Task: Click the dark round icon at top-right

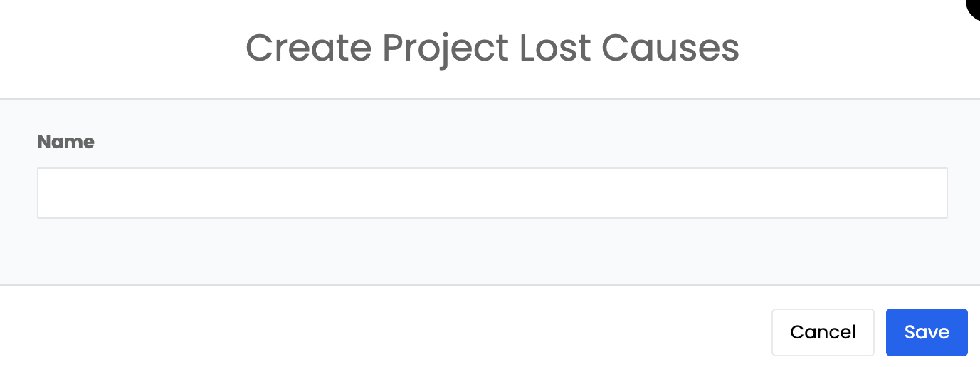Action: click(974, 7)
